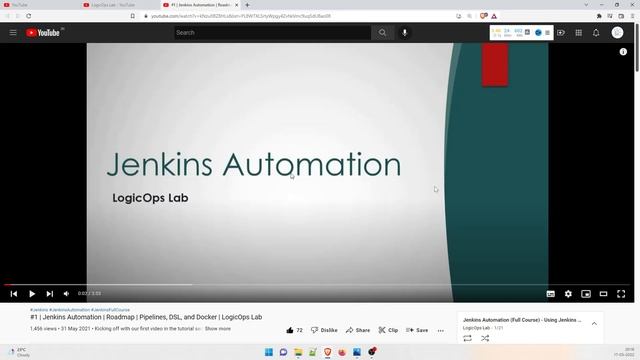Open the YouTube hamburger guide menu
Image resolution: width=640 pixels, height=360 pixels.
[x=13, y=33]
